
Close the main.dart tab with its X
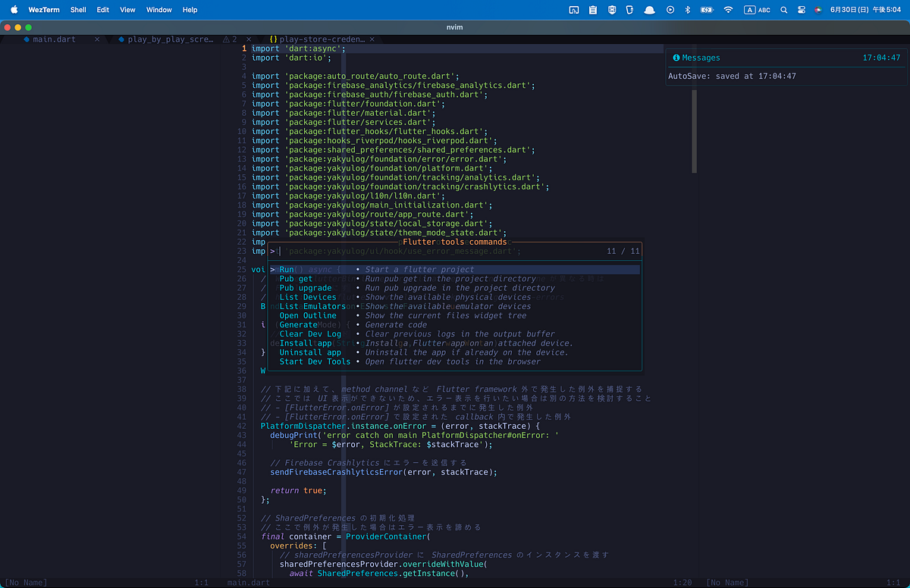[x=97, y=39]
